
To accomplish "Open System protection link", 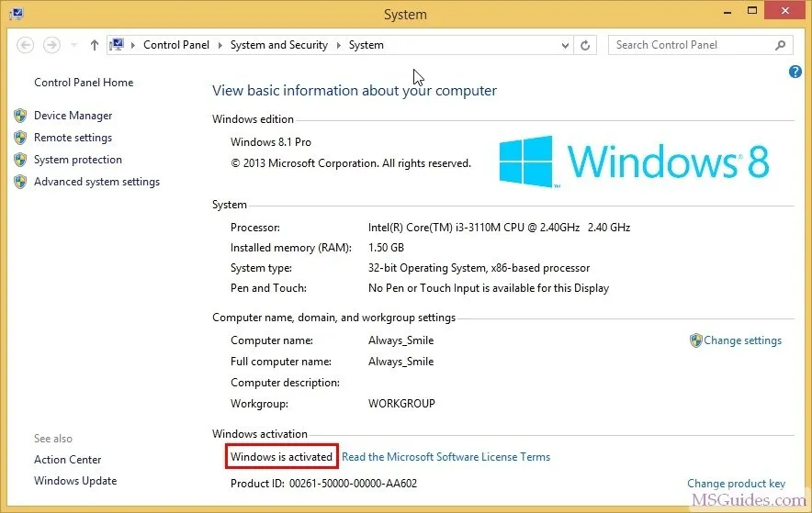I will coord(78,160).
